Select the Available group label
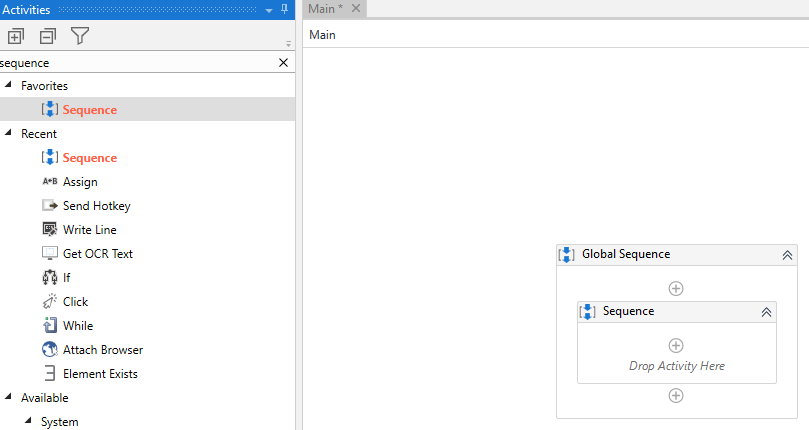 pos(44,398)
